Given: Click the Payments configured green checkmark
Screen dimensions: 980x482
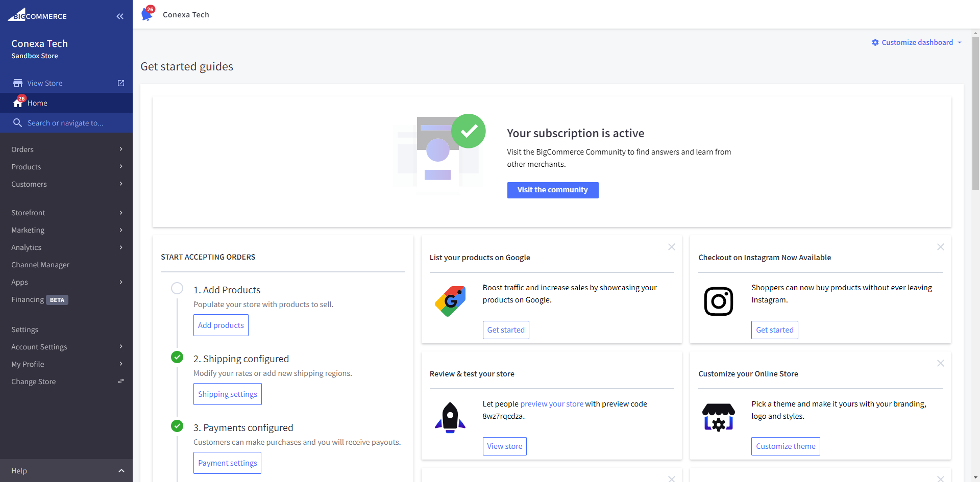Looking at the screenshot, I should 177,426.
